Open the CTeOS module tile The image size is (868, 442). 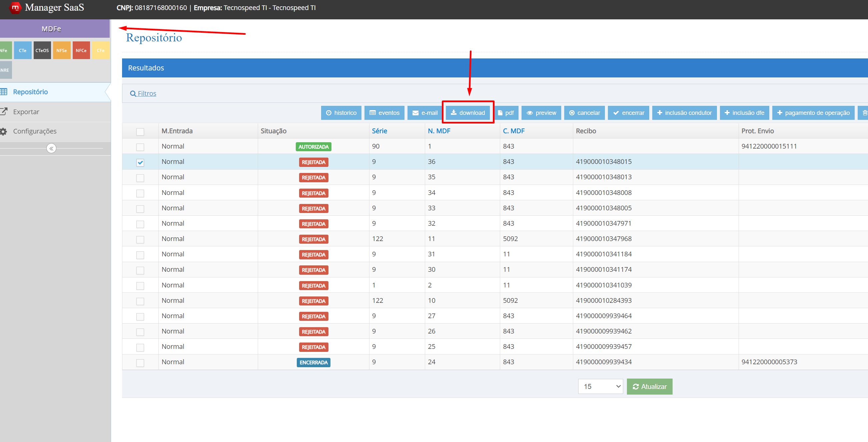coord(42,50)
